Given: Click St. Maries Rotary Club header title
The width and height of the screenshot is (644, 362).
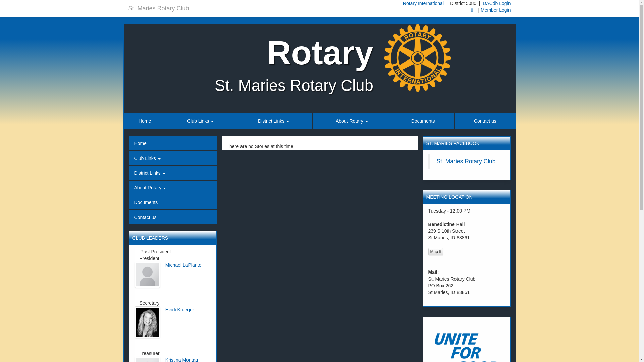Looking at the screenshot, I should point(158,8).
